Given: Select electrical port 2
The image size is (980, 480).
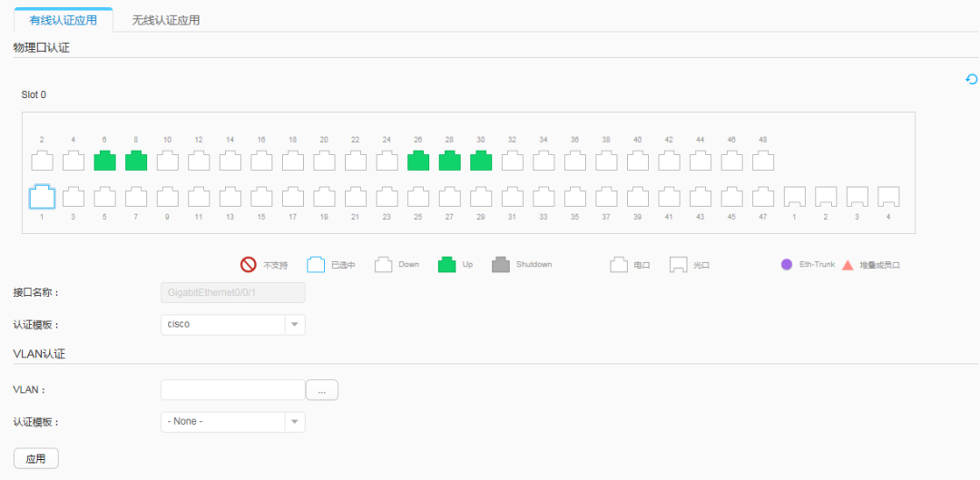Looking at the screenshot, I should pyautogui.click(x=43, y=161).
